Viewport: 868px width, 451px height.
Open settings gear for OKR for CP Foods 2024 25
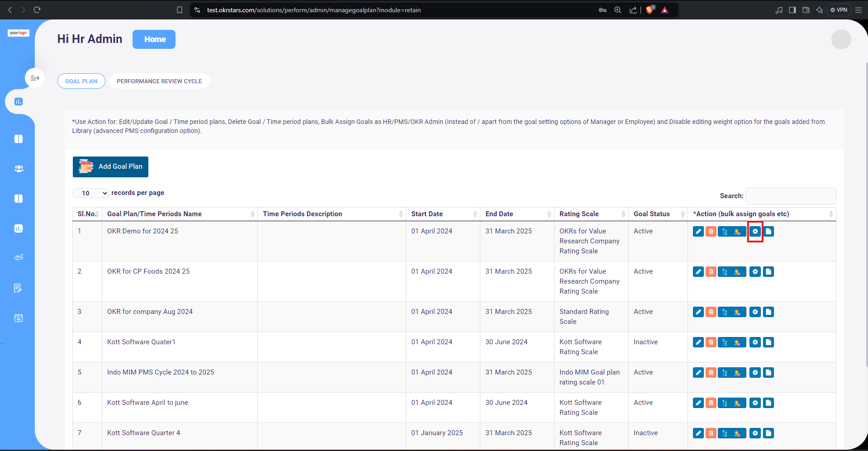(755, 272)
